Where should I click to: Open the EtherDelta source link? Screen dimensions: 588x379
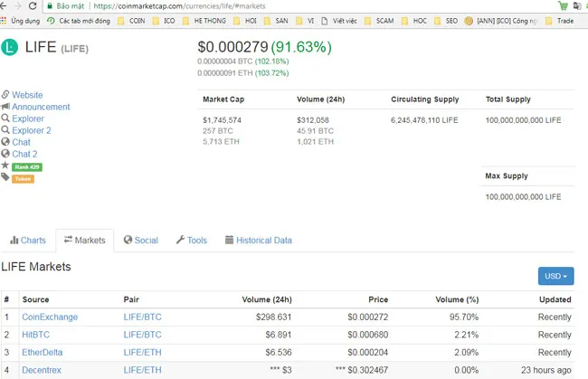point(43,353)
